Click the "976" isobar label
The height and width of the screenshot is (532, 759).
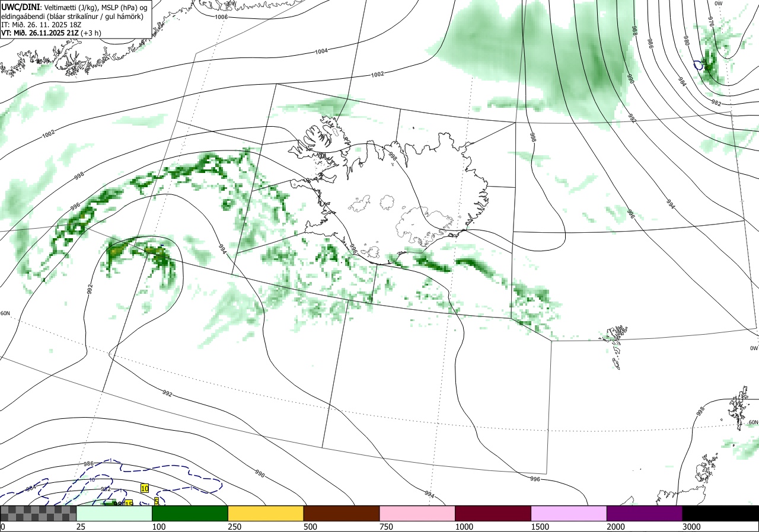(x=710, y=21)
